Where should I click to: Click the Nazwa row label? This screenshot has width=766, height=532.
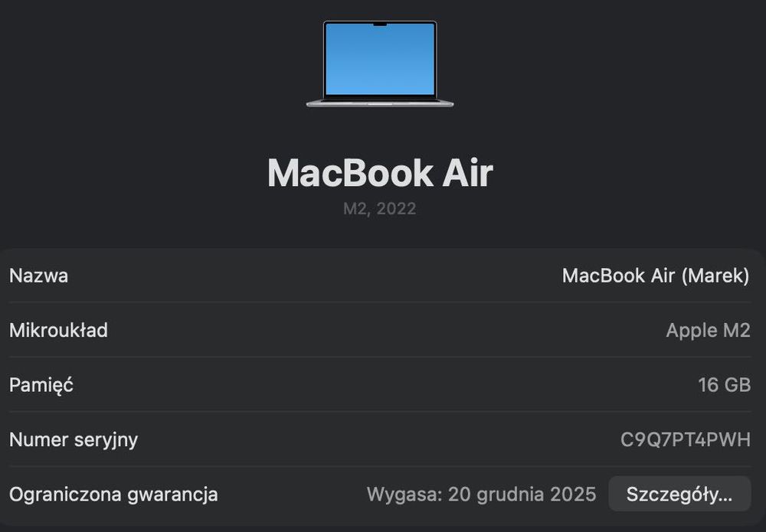pyautogui.click(x=38, y=276)
